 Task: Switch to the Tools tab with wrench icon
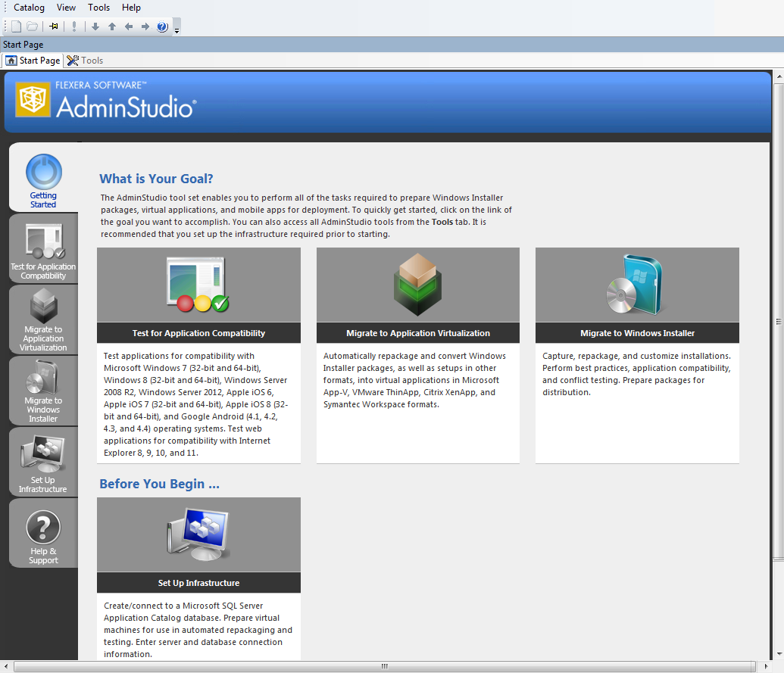click(x=85, y=61)
